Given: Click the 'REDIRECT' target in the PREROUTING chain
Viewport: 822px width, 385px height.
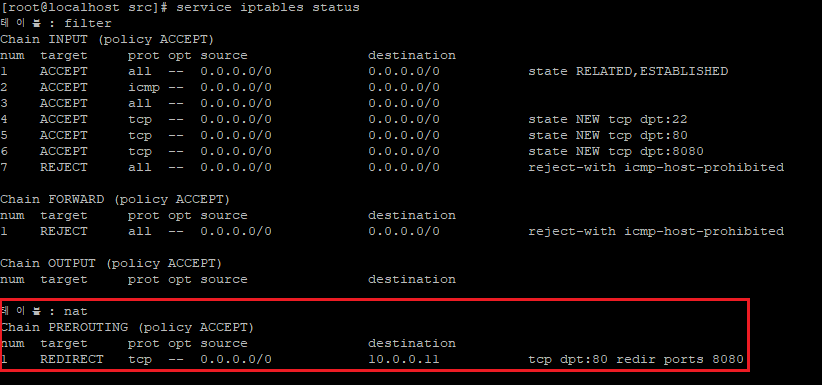Looking at the screenshot, I should pyautogui.click(x=72, y=360).
